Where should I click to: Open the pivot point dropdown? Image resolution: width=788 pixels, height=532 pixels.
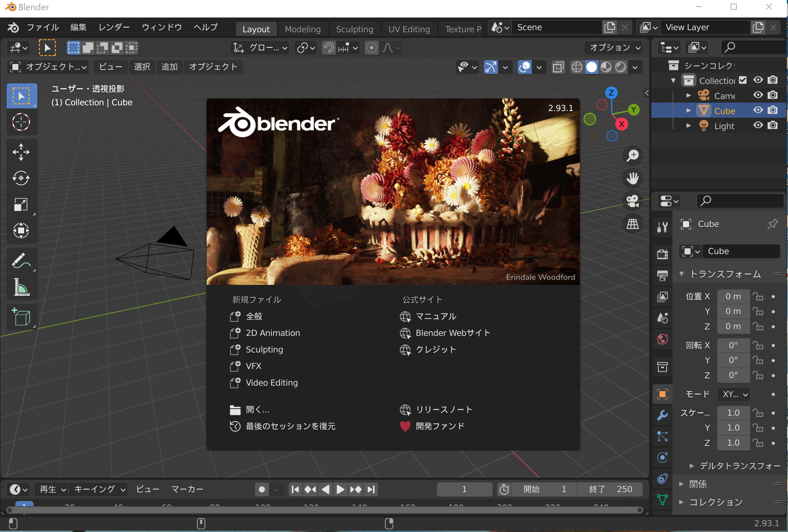pyautogui.click(x=306, y=48)
